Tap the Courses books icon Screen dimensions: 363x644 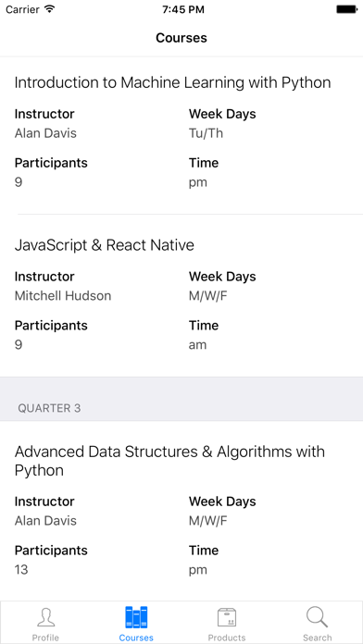coord(136,617)
